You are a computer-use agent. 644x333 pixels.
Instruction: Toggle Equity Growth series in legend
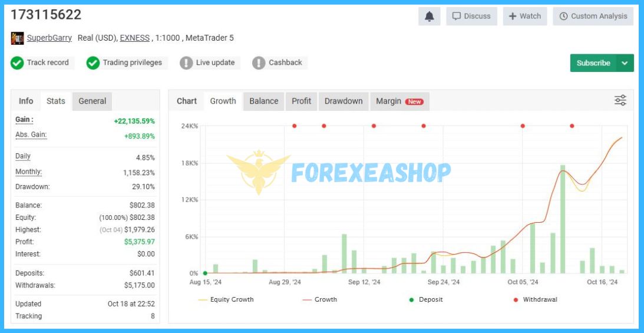pos(226,300)
